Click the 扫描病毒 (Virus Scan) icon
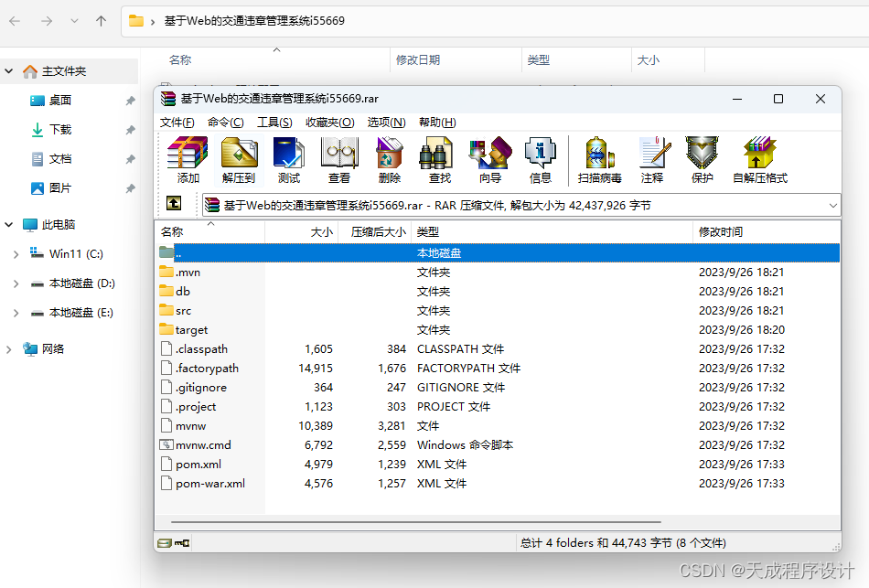 click(x=599, y=154)
